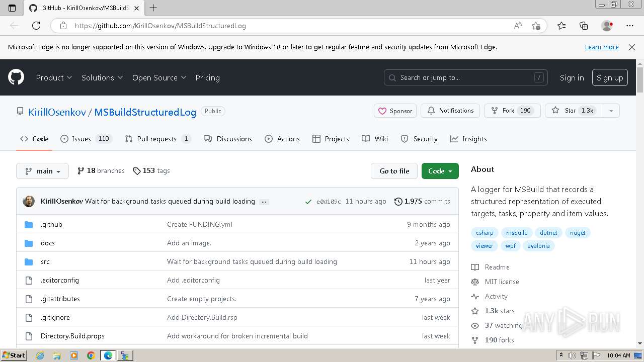644x362 pixels.
Task: Open Edge Read aloud icon in address bar
Action: (x=518, y=26)
